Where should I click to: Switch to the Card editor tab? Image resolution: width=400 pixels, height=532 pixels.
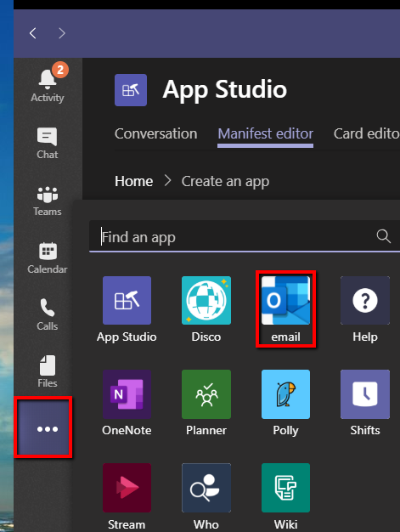(366, 133)
